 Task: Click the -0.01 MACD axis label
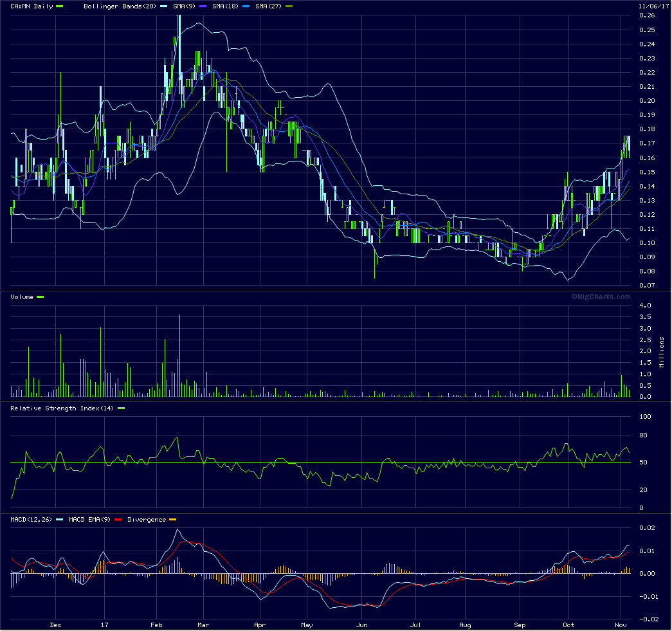(648, 596)
